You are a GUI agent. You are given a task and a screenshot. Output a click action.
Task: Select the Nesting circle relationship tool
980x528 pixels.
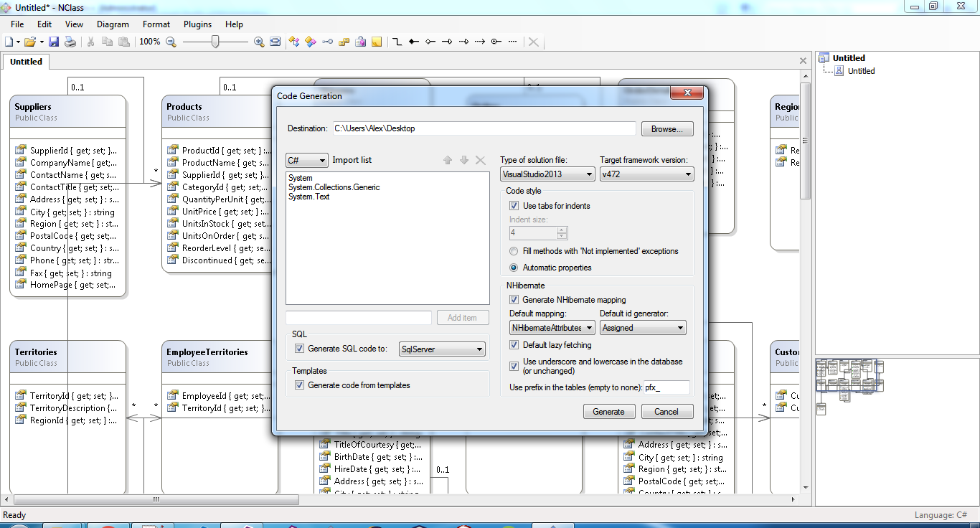496,42
